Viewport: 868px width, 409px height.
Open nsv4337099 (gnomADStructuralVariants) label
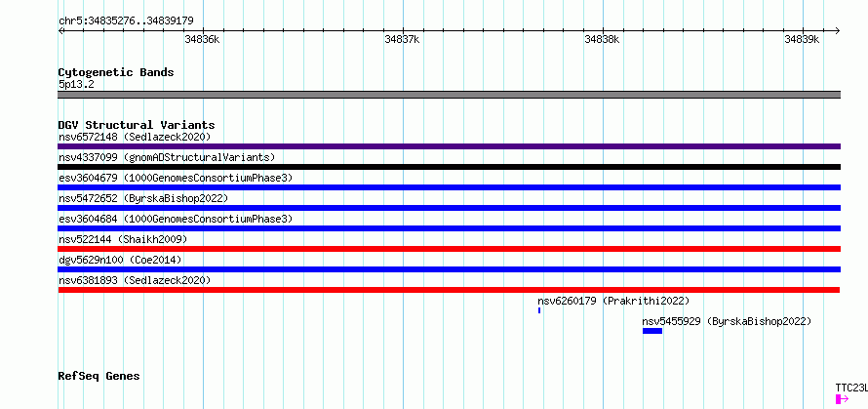167,157
